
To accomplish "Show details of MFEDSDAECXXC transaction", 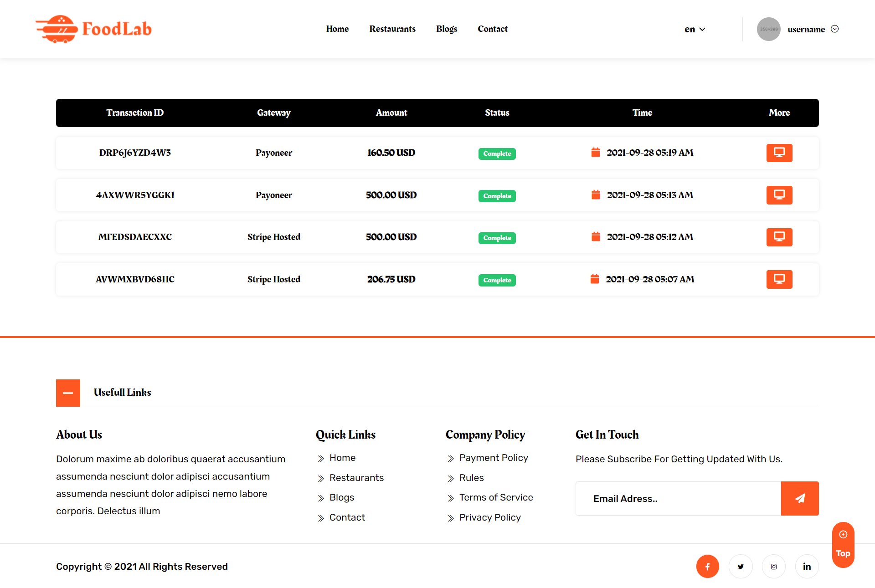I will [x=779, y=237].
